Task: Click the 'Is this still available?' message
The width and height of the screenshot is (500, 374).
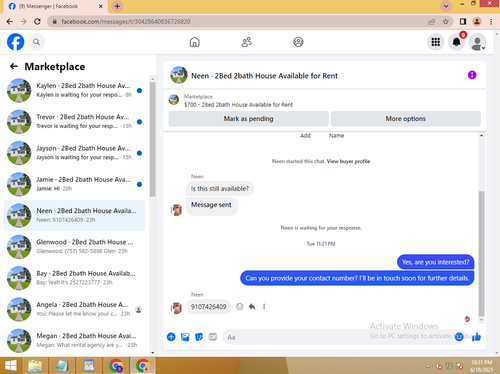Action: click(220, 189)
